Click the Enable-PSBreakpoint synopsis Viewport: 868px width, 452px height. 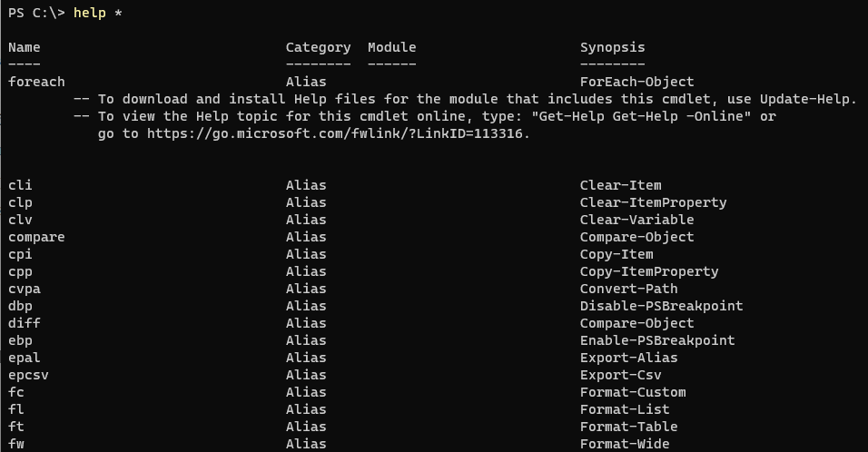657,340
